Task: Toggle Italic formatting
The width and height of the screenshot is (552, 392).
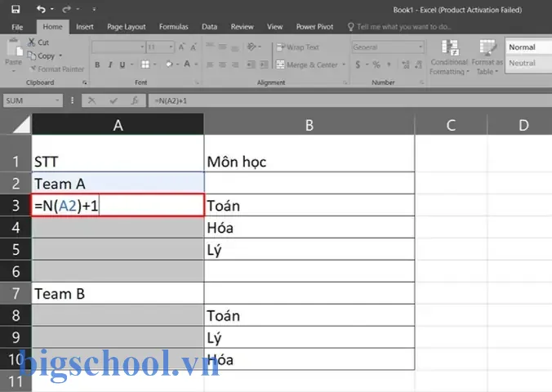Action: point(110,65)
